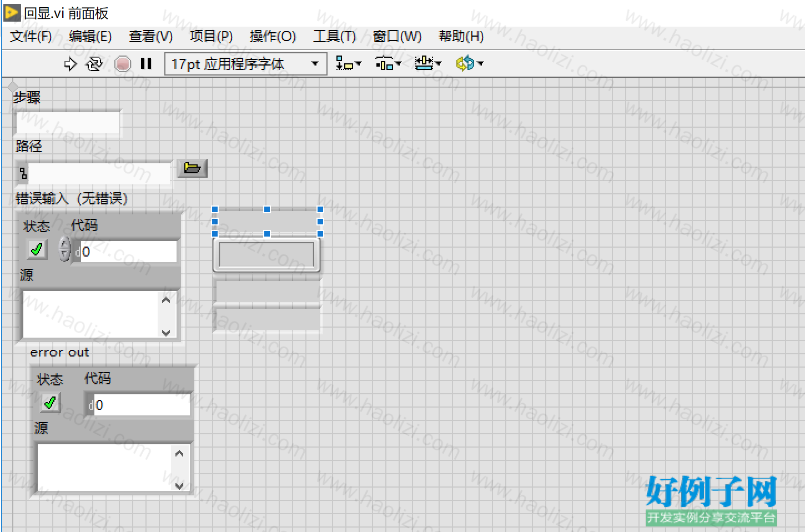Click the 路径 label text
805x532 pixels.
coord(29,146)
